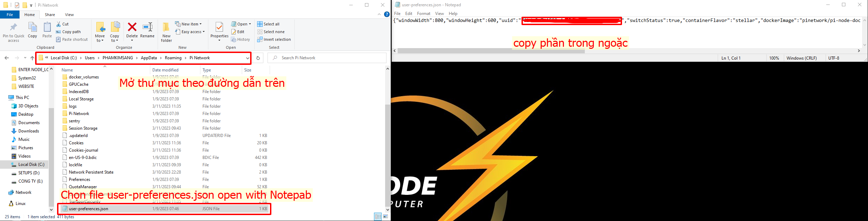Click the Up one level arrow

coord(32,58)
